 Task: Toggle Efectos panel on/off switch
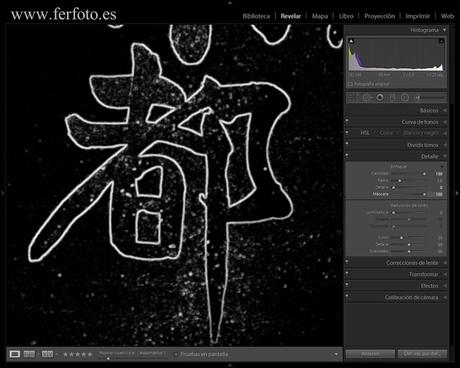pos(347,284)
